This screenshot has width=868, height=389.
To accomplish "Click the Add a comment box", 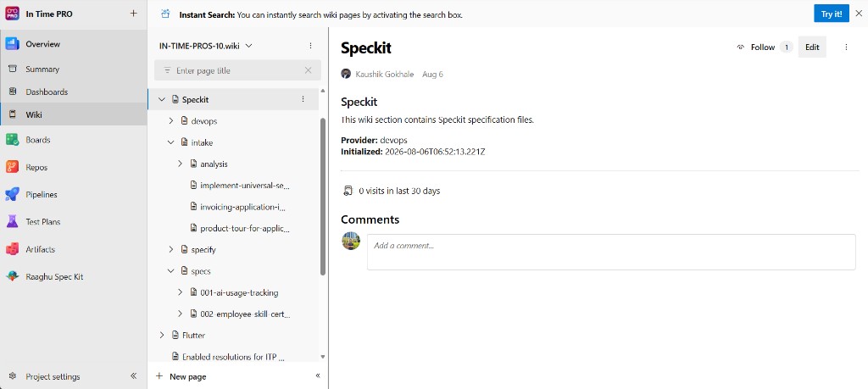I will click(611, 252).
